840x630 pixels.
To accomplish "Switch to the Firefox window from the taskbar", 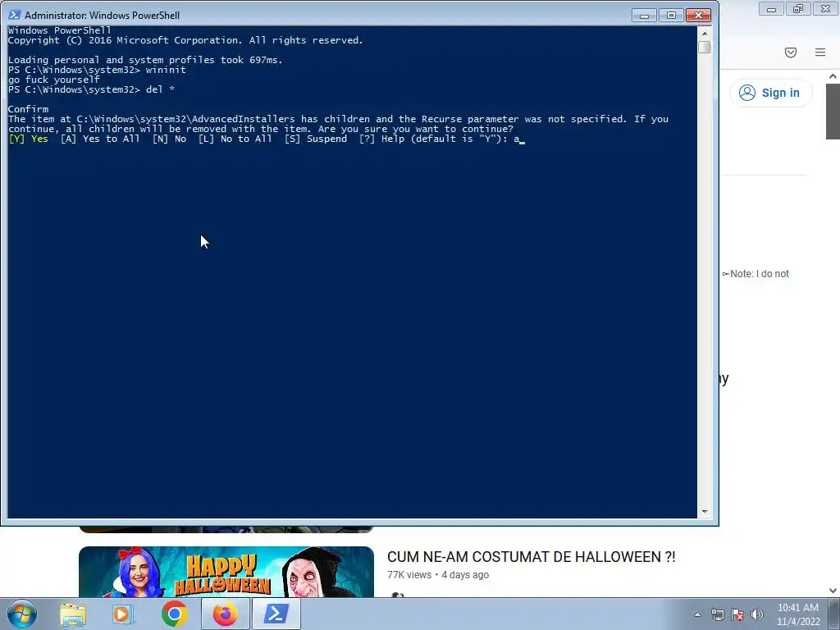I will 225,614.
